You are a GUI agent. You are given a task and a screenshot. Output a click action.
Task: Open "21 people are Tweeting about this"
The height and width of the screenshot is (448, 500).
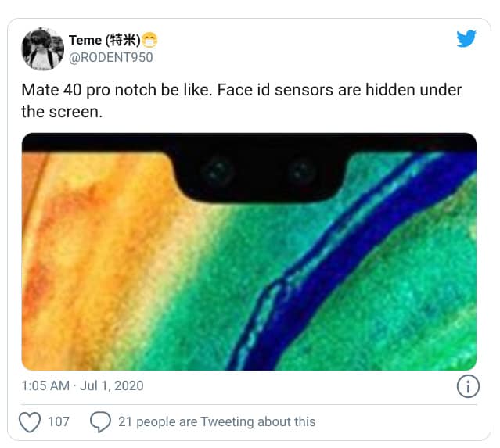217,422
